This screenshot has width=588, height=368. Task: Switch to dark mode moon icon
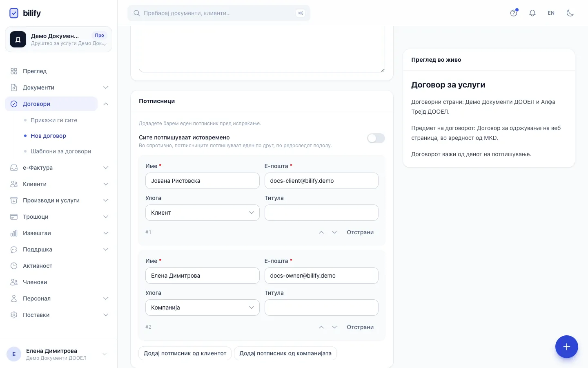(570, 13)
